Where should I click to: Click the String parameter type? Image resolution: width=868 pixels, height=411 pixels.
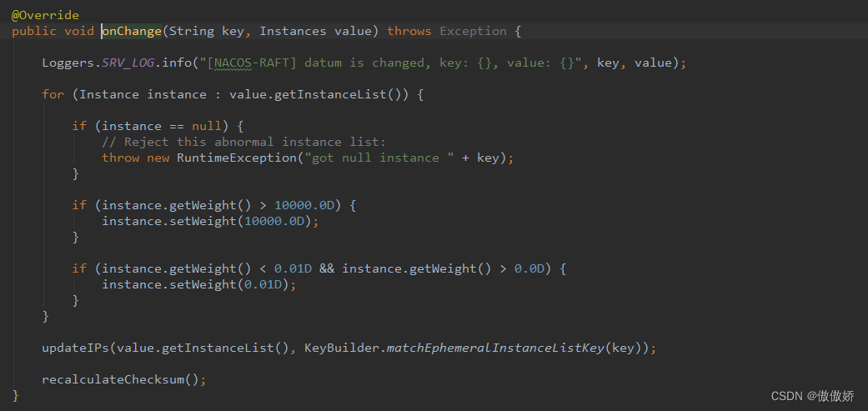pos(191,31)
